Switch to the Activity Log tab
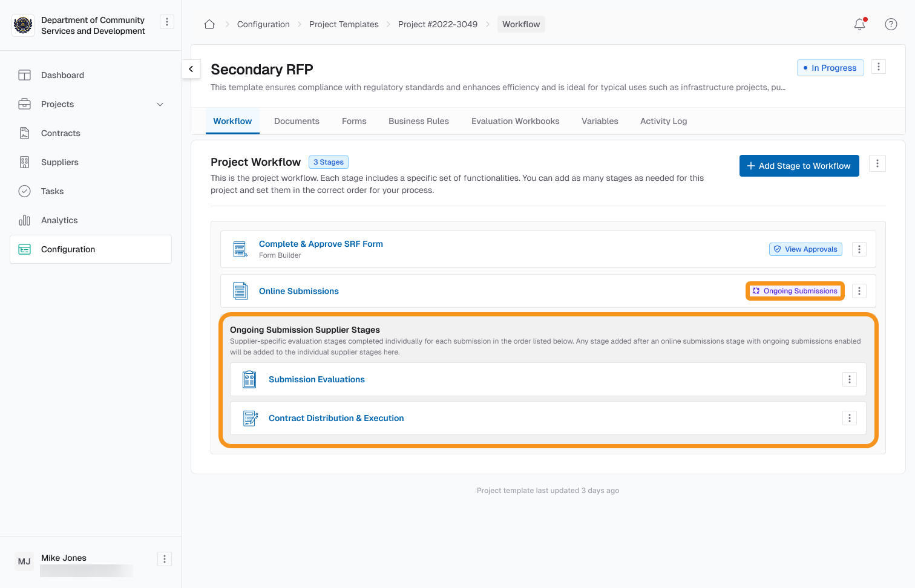Viewport: 915px width, 588px height. click(663, 121)
